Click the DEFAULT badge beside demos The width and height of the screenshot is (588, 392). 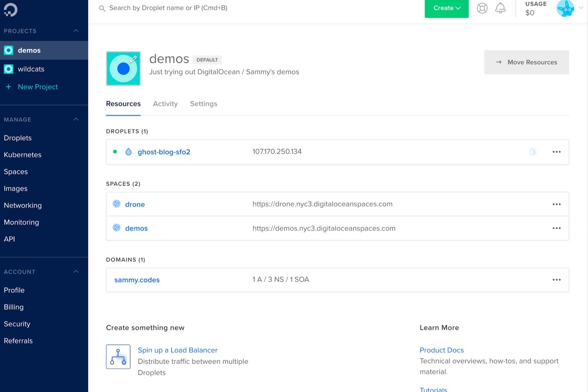pyautogui.click(x=207, y=60)
